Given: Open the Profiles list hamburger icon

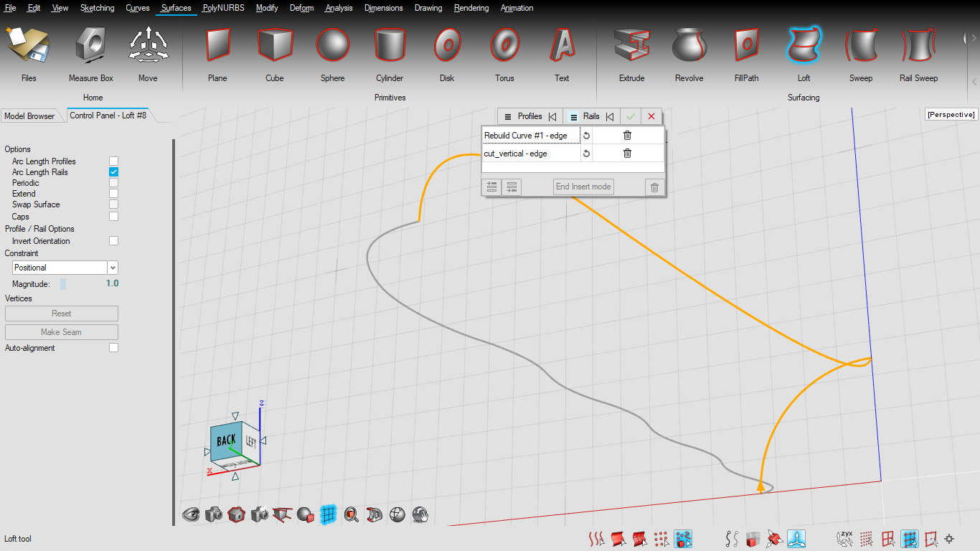Looking at the screenshot, I should click(x=507, y=116).
